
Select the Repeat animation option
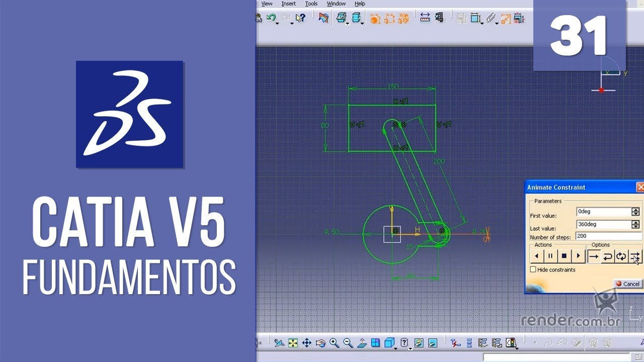(x=635, y=256)
